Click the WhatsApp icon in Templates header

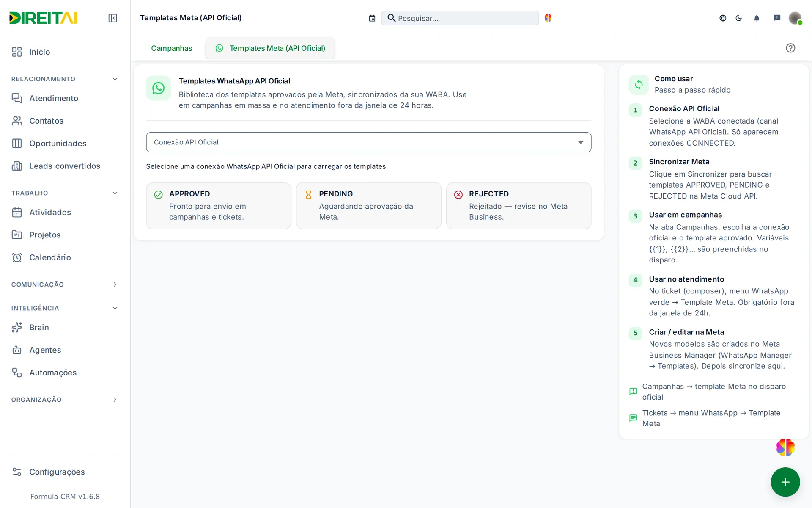(x=158, y=88)
